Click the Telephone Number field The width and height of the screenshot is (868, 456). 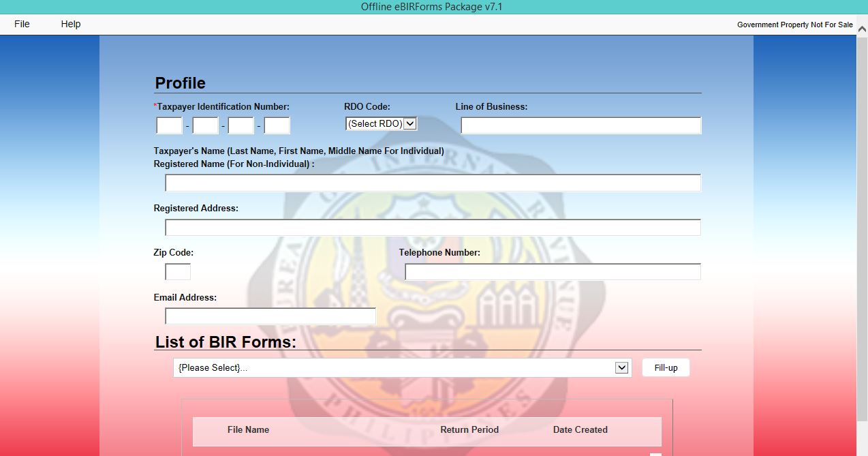pyautogui.click(x=552, y=271)
